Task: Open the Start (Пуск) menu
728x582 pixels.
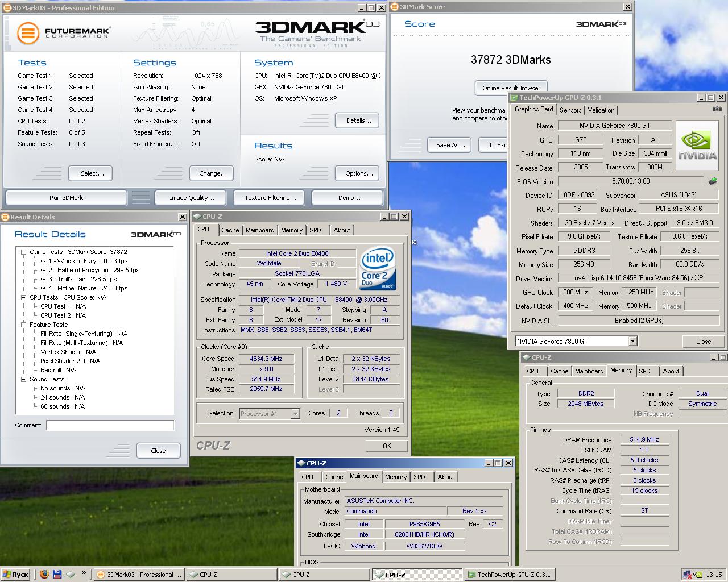Action: (15, 575)
